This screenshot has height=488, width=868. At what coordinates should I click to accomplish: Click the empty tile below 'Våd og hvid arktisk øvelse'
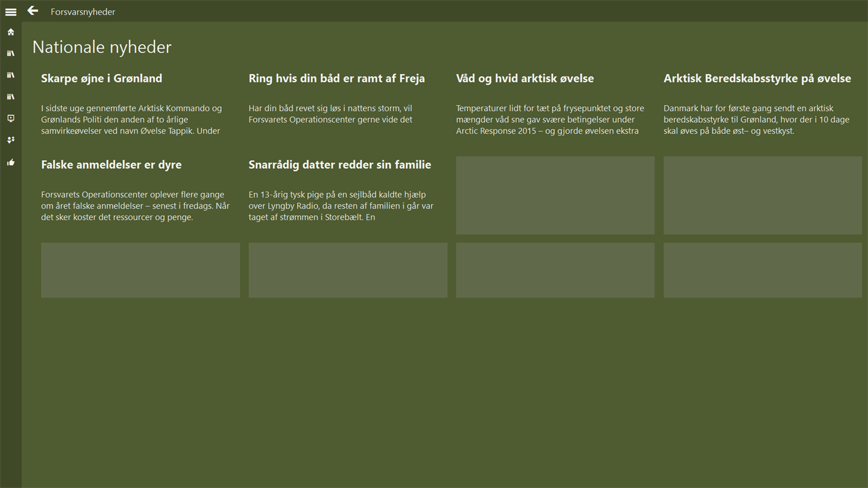click(x=555, y=195)
